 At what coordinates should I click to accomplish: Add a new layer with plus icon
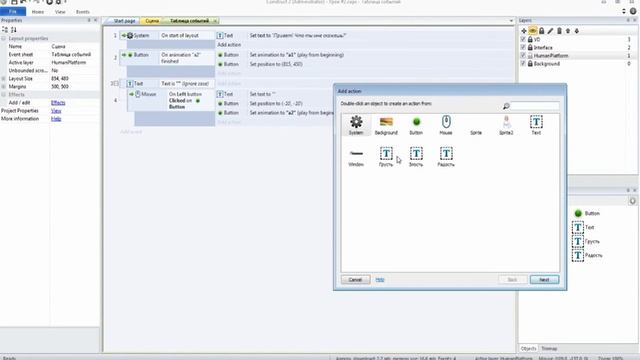pyautogui.click(x=524, y=31)
